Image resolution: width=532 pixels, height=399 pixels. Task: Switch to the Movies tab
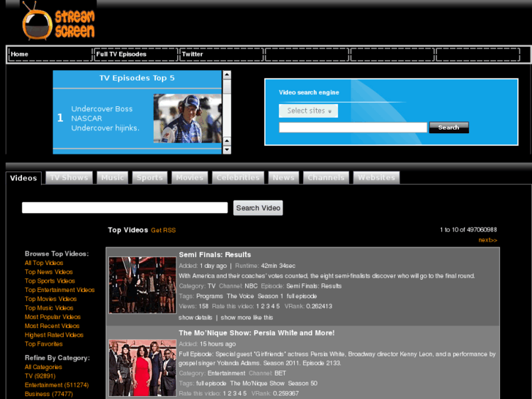pos(190,178)
